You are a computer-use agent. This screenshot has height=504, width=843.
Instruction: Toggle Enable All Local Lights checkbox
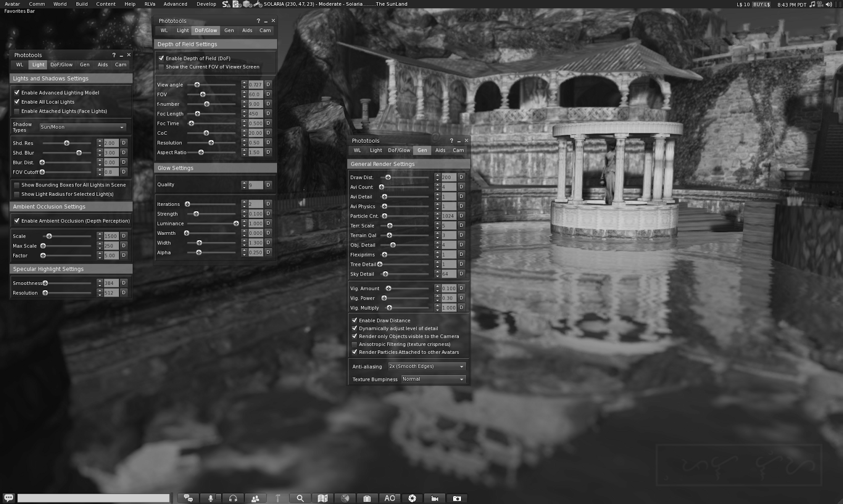coord(17,102)
